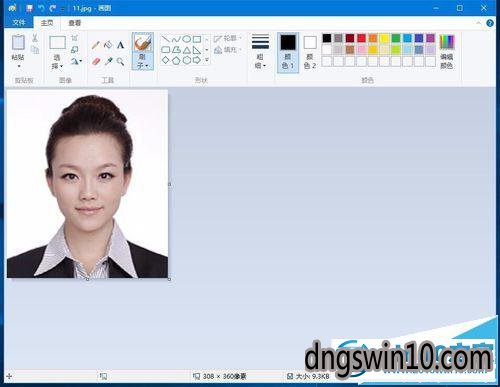Switch to the View (查看) tab
The width and height of the screenshot is (500, 387).
coord(75,23)
